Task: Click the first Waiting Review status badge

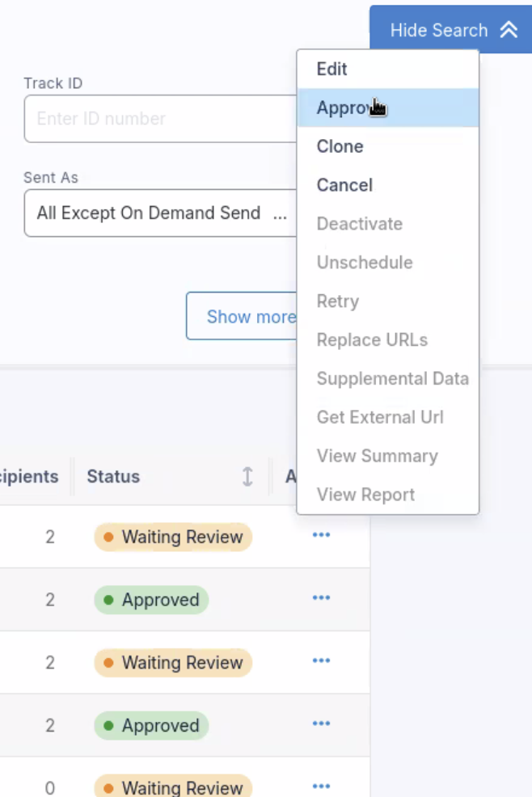Action: (173, 537)
